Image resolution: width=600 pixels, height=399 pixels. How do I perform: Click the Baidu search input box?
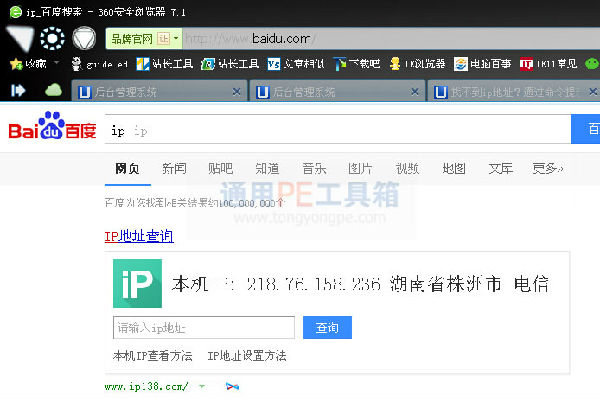pyautogui.click(x=338, y=129)
